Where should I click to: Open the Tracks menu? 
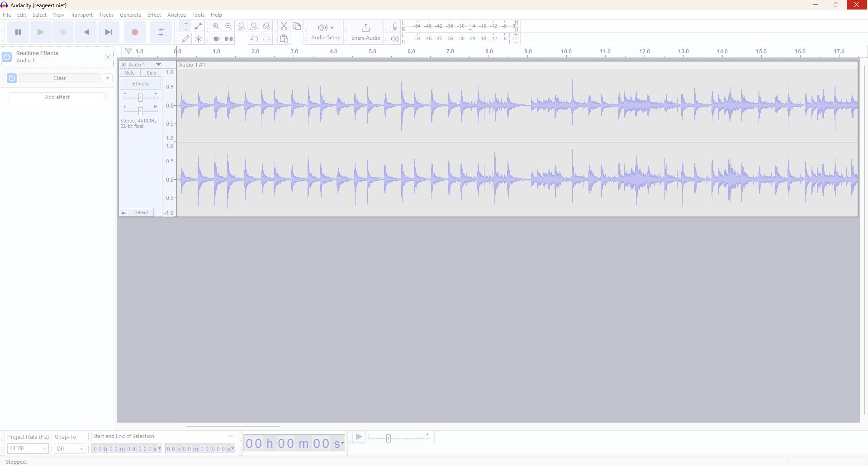point(106,15)
